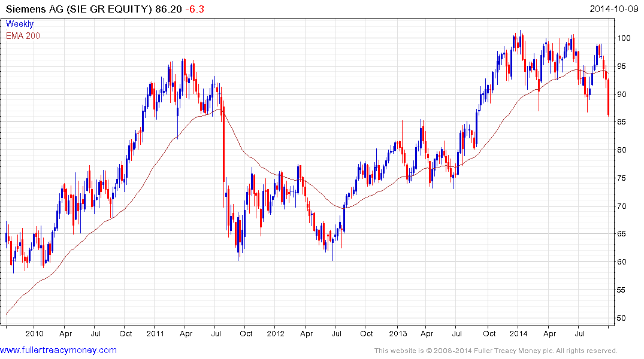Click the 85 price axis label
Viewport: 644px width, 359px height.
pos(622,122)
